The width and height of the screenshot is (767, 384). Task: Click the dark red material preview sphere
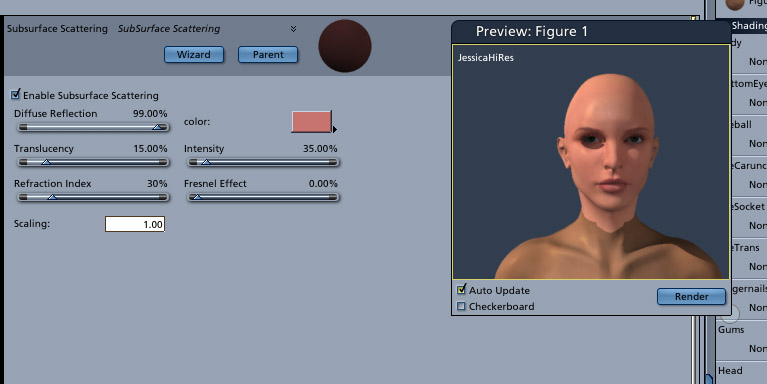pyautogui.click(x=345, y=46)
